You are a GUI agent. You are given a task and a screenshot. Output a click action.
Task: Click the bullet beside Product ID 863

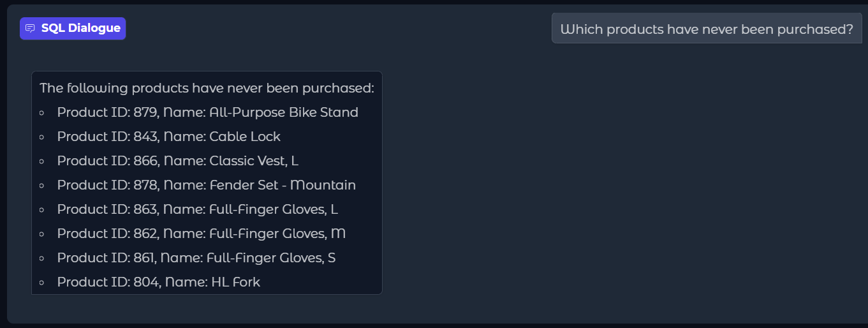(42, 210)
